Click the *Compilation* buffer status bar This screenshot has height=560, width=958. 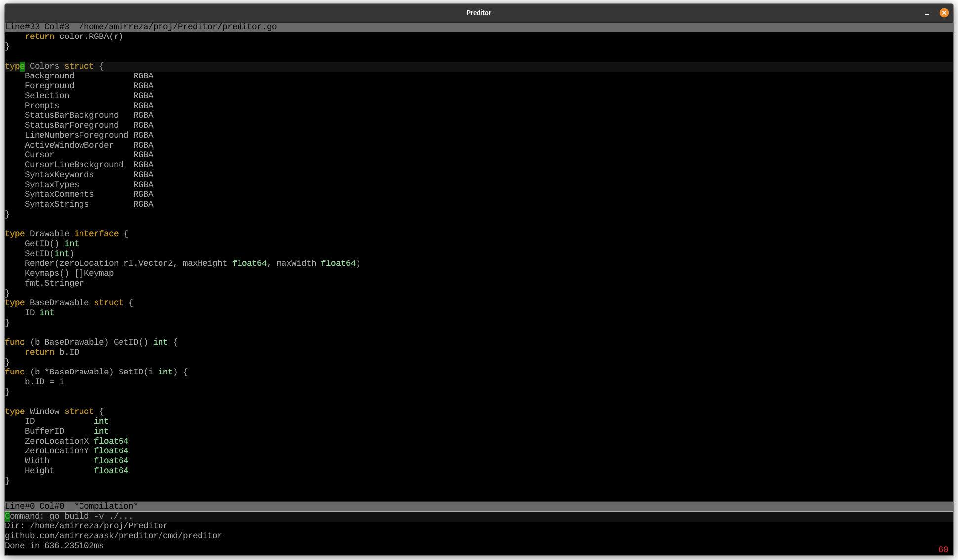pos(106,506)
